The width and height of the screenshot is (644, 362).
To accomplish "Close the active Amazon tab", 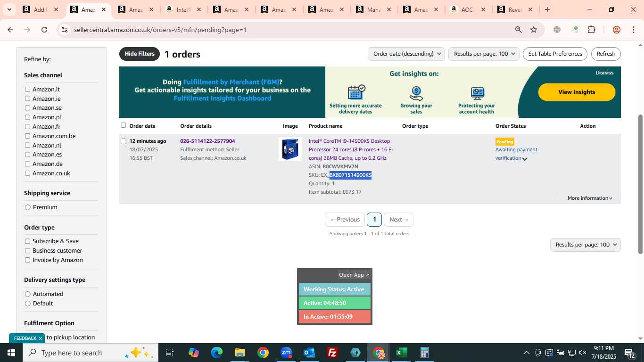I will 104,9.
